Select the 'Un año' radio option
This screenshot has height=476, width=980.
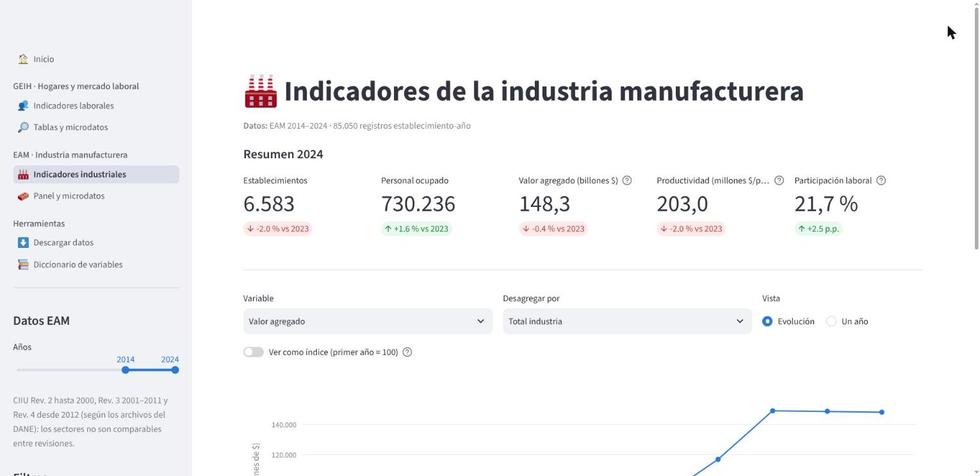pyautogui.click(x=831, y=322)
